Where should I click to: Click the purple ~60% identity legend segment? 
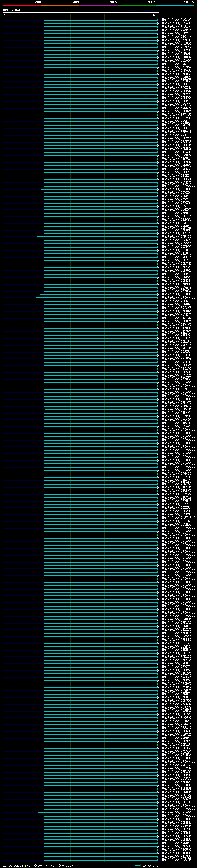coord(98,6)
